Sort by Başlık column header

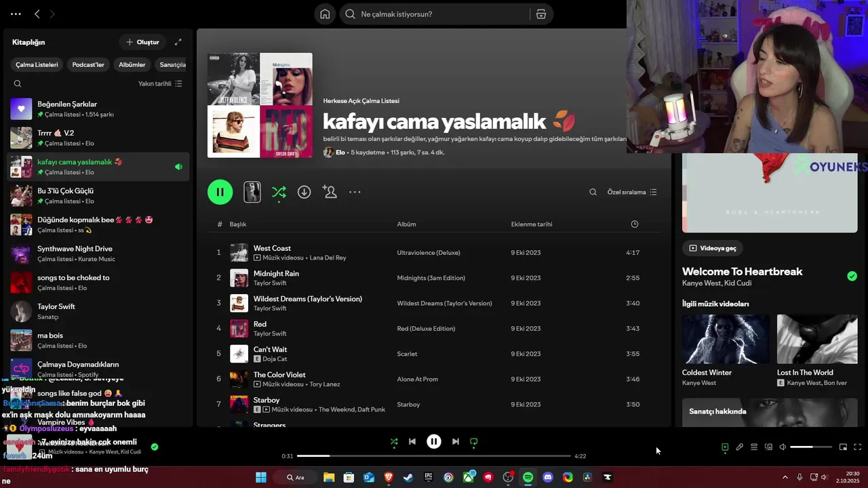tap(238, 224)
